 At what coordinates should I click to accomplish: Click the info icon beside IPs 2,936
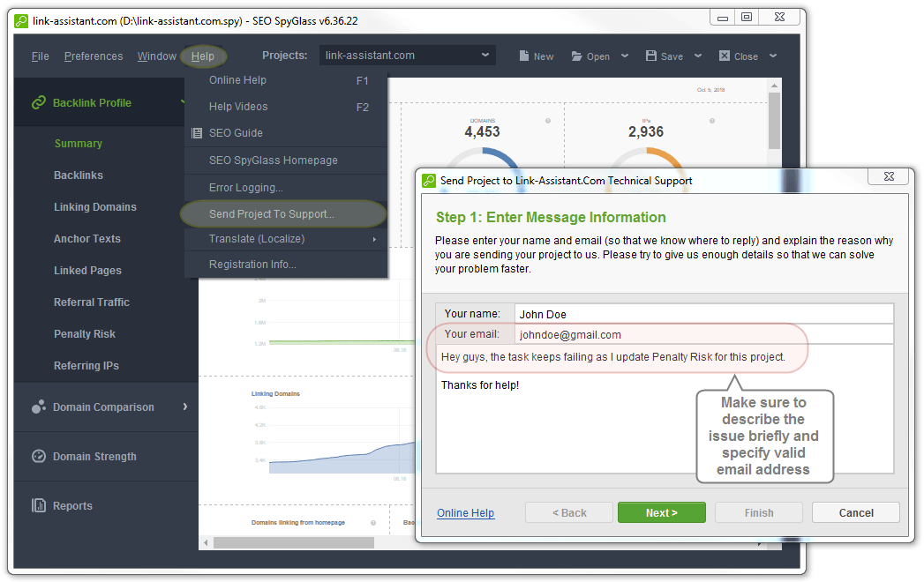click(x=712, y=121)
